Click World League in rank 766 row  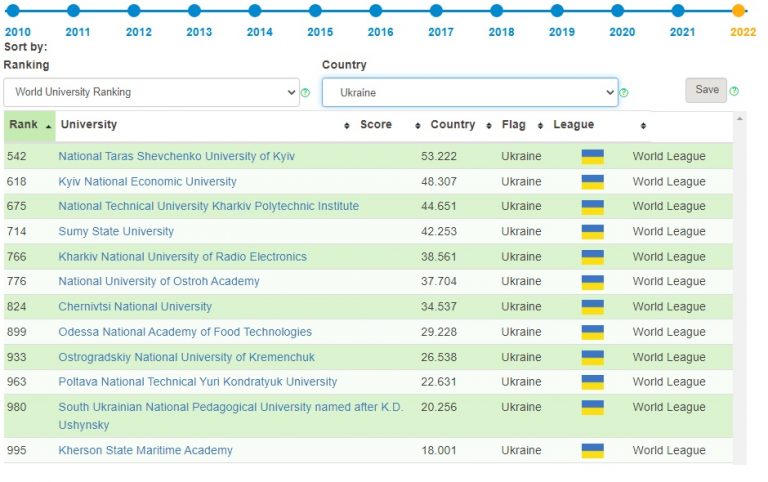669,257
